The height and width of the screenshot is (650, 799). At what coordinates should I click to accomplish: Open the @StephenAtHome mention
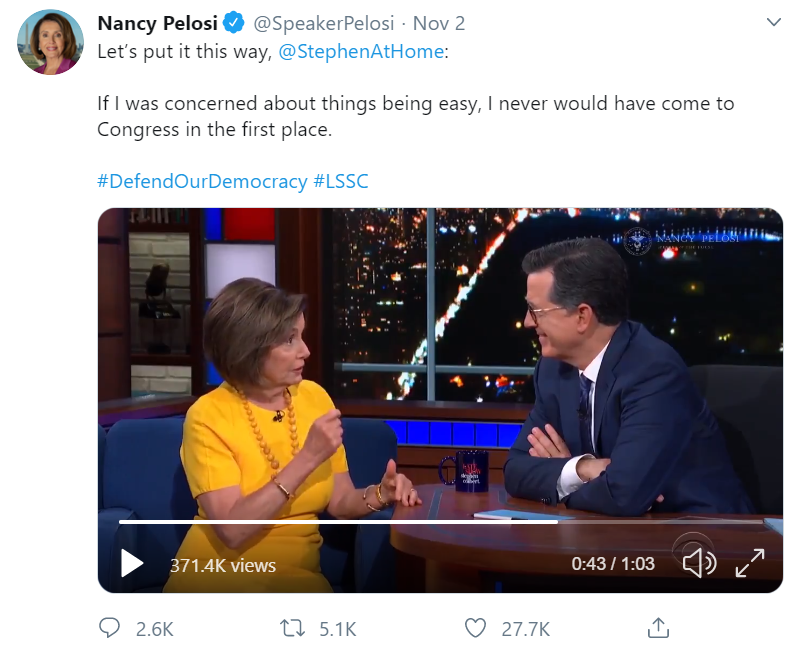361,52
